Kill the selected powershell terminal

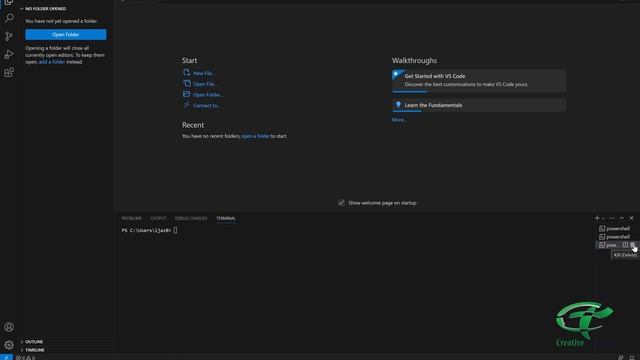pos(632,245)
